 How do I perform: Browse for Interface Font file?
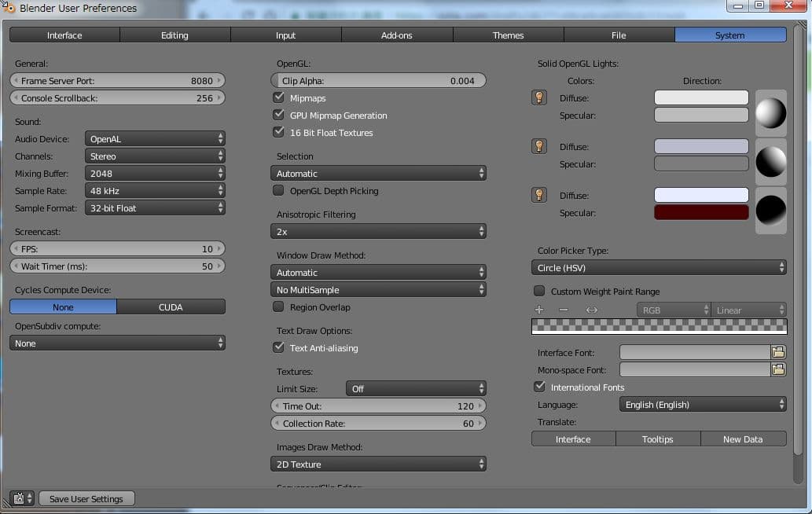pyautogui.click(x=778, y=353)
